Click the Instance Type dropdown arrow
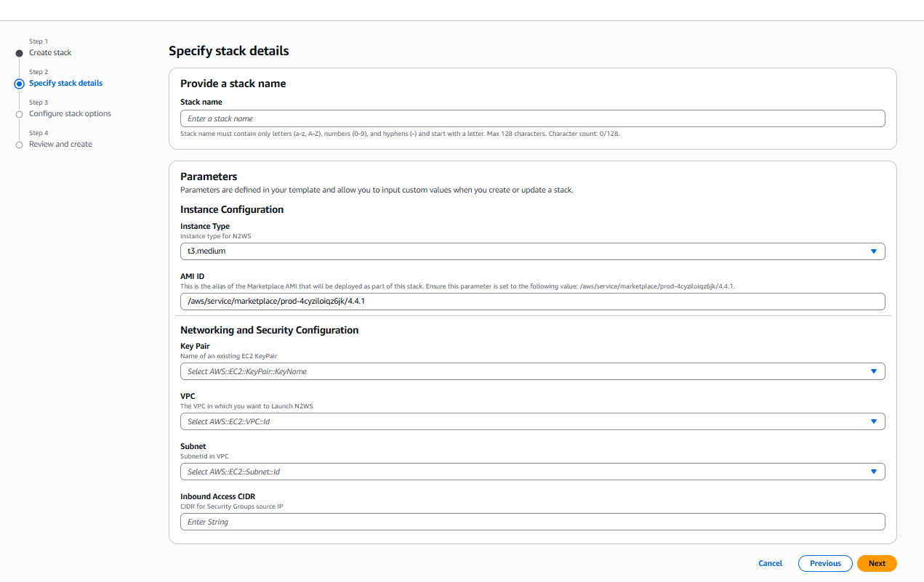The width and height of the screenshot is (924, 582). 873,251
